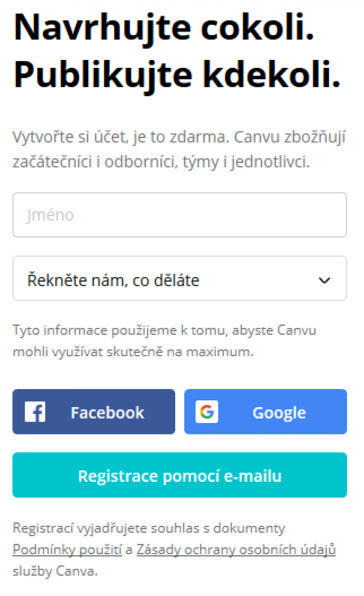Open the "Řekněte nám, co děláte" dropdown

[x=179, y=278]
